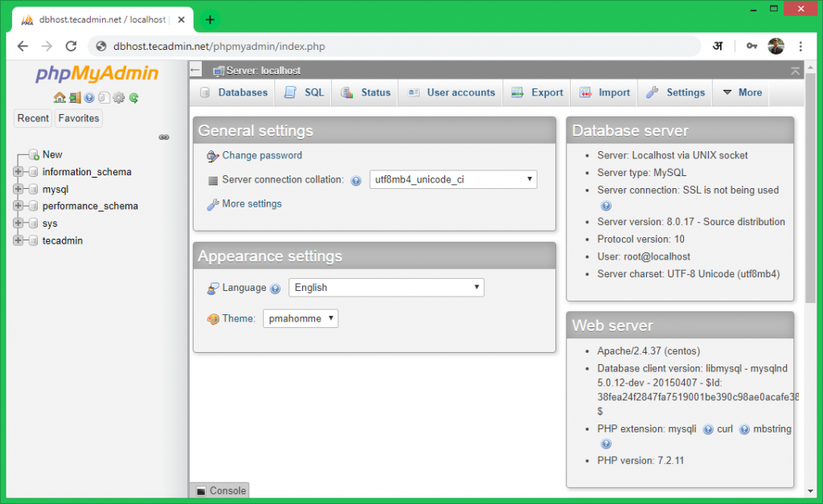Expand the information_schema database tree
This screenshot has height=504, width=823.
(18, 172)
